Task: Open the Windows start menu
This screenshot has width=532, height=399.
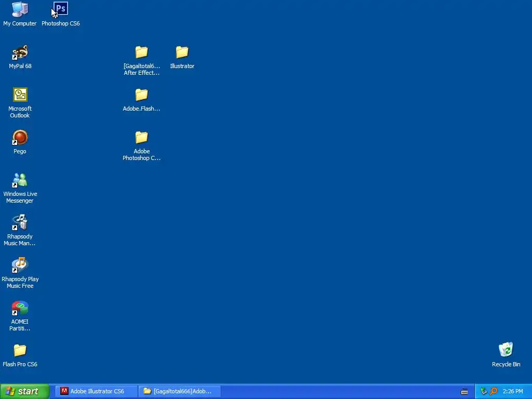Action: (x=25, y=391)
